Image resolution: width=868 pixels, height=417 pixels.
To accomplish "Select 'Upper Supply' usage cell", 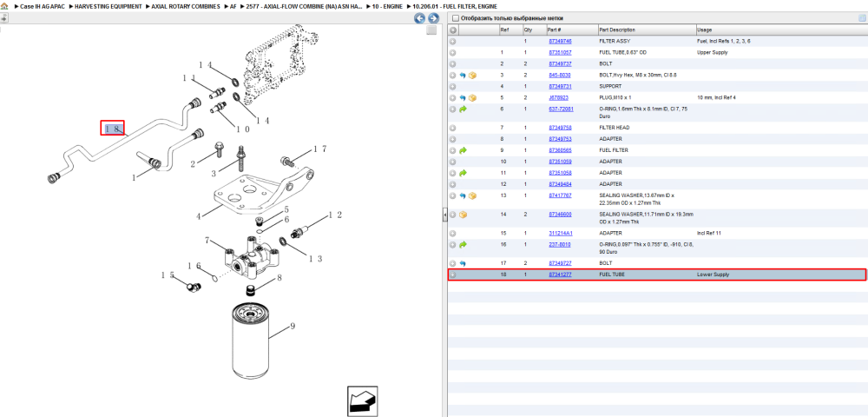I will 713,53.
